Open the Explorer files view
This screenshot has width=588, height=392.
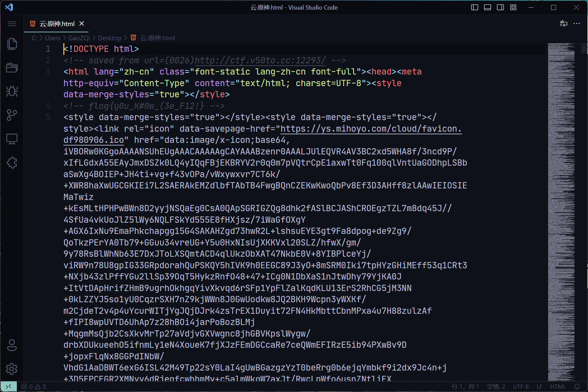(12, 44)
